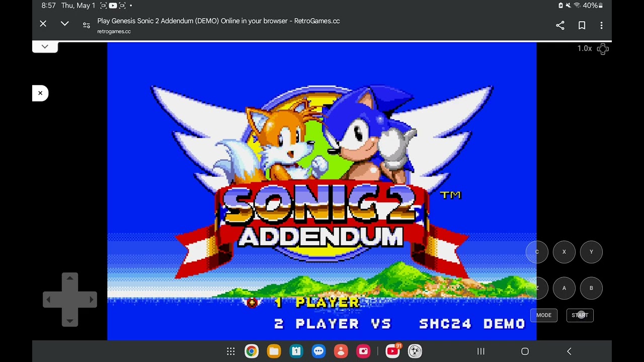This screenshot has height=362, width=644.
Task: Open the three-dot overflow menu
Action: (601, 25)
